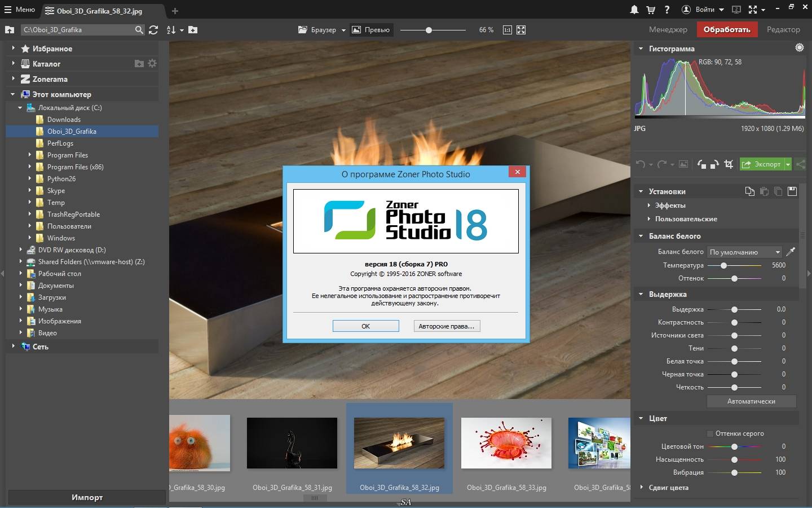Viewport: 812px width, 508px height.
Task: Click the search magnifier in path field
Action: pyautogui.click(x=139, y=30)
